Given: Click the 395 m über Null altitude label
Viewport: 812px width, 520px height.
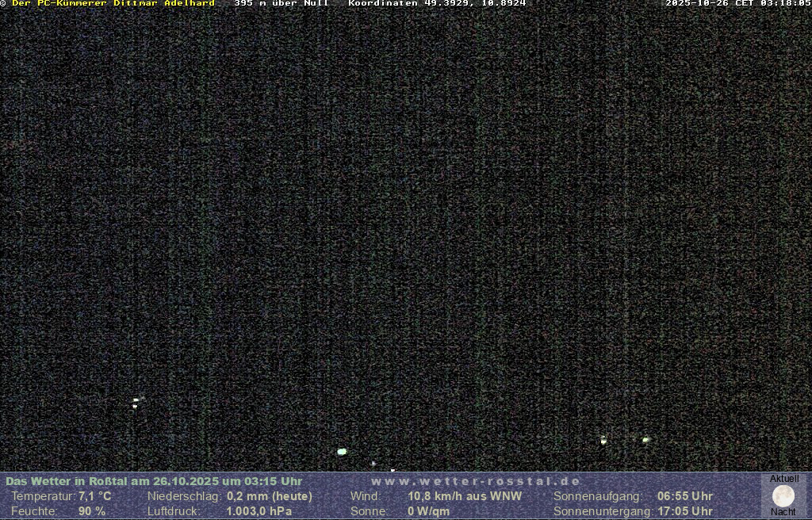Looking at the screenshot, I should point(282,4).
